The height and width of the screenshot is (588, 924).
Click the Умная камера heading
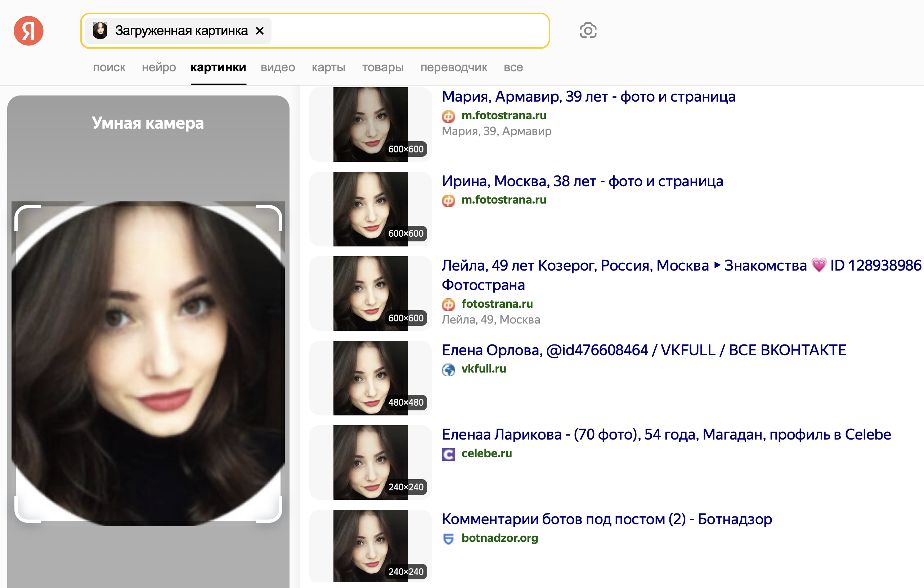point(148,123)
